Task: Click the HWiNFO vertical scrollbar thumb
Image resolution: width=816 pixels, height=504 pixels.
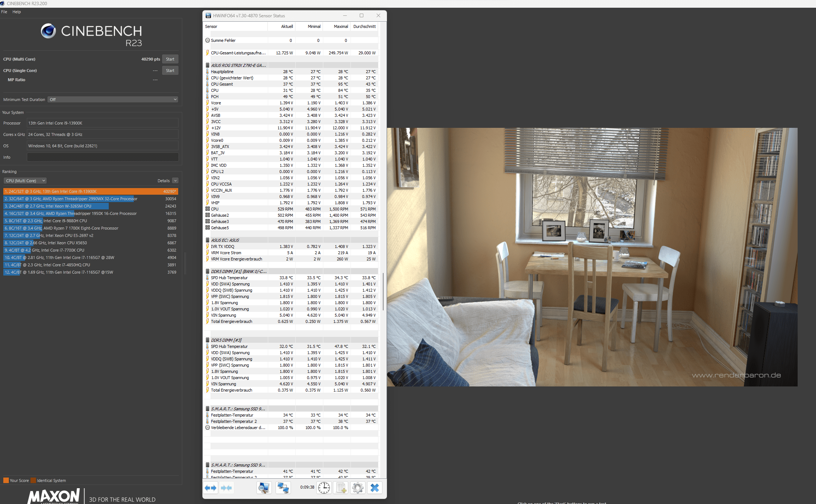Action: (383, 292)
